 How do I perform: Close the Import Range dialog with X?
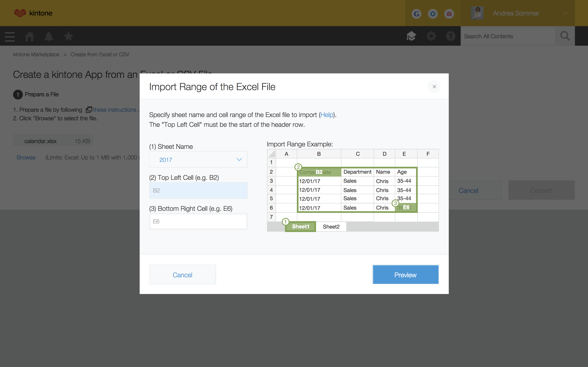coord(434,87)
